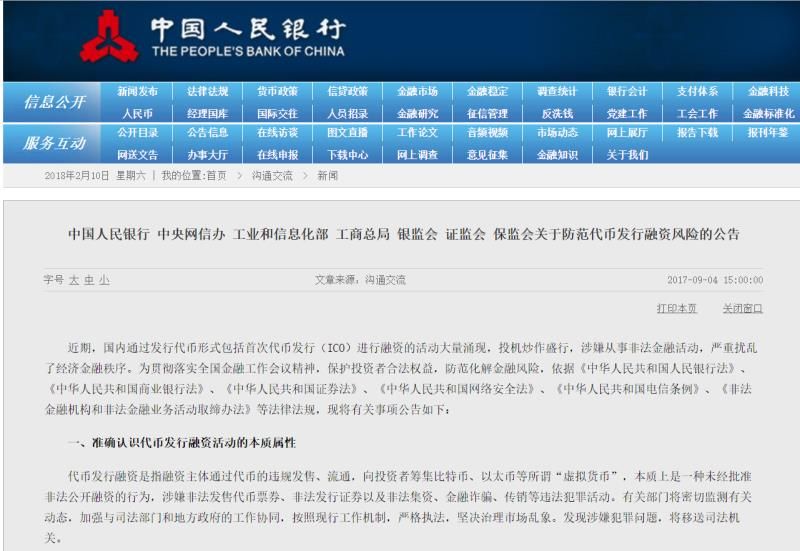Viewport: 800px width, 551px height.
Task: Go to 首页 in the breadcrumb
Action: (216, 176)
